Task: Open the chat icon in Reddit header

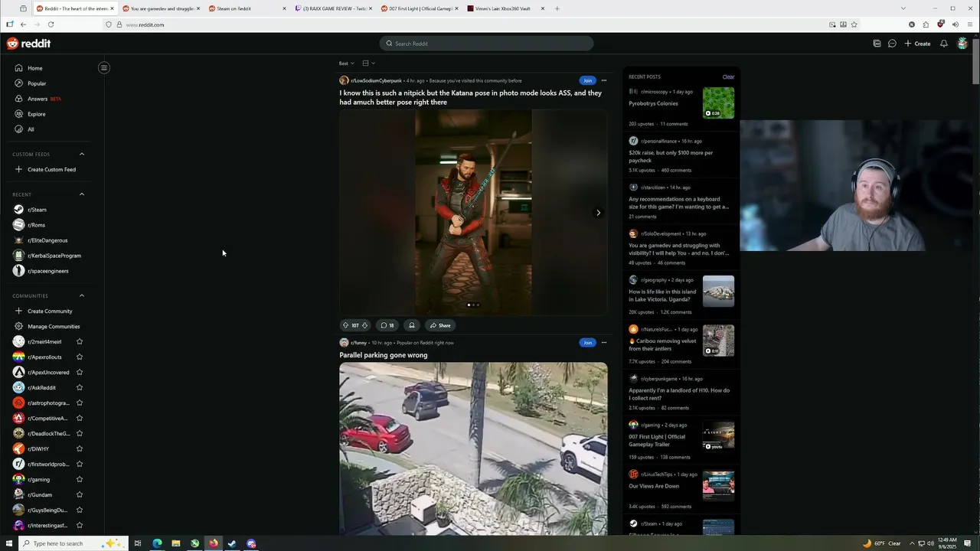Action: click(892, 44)
